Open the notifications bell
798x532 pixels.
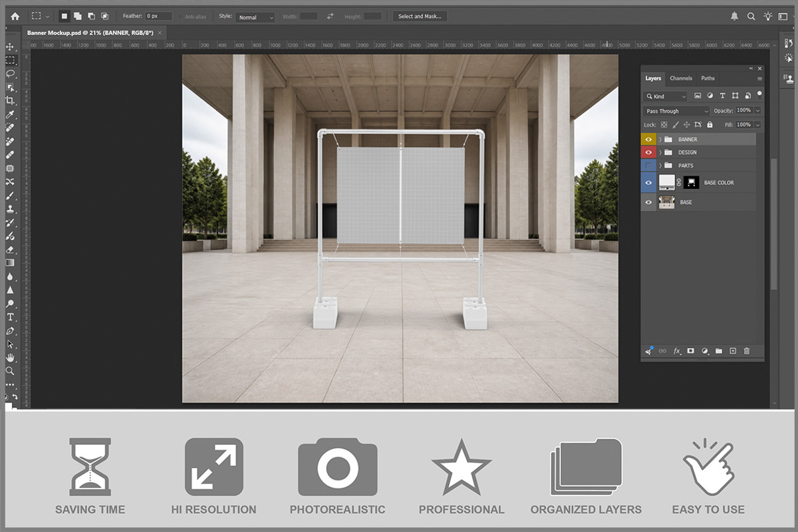pyautogui.click(x=734, y=16)
